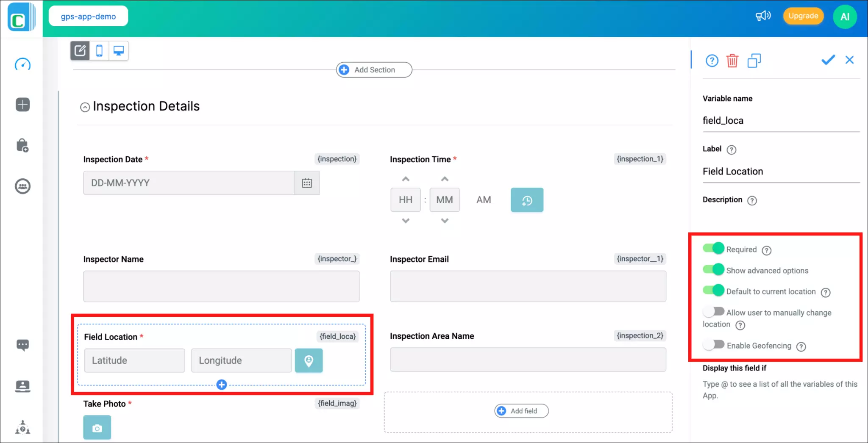Screen dimensions: 868x443
Task: Duplicate the field with the copy icon
Action: 754,61
